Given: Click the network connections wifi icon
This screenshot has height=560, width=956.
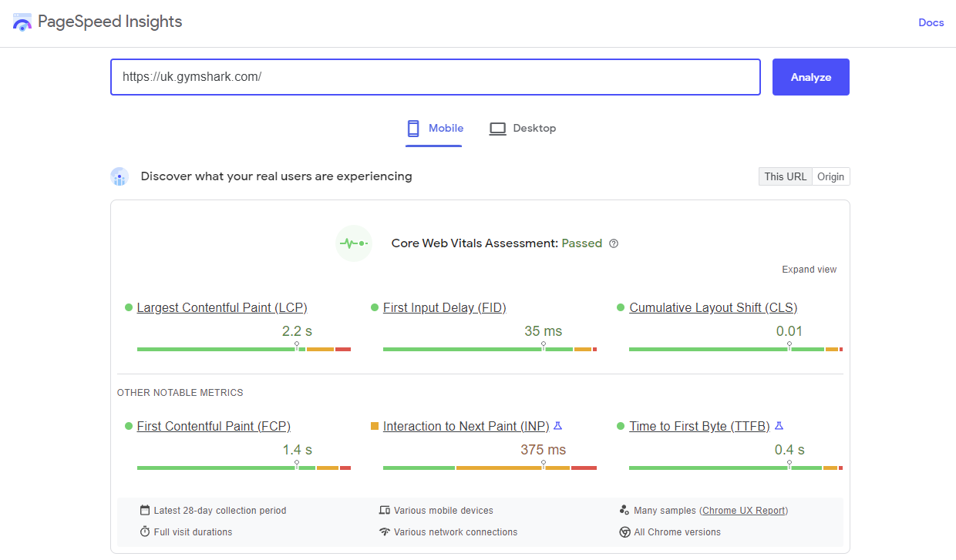Looking at the screenshot, I should click(x=384, y=531).
